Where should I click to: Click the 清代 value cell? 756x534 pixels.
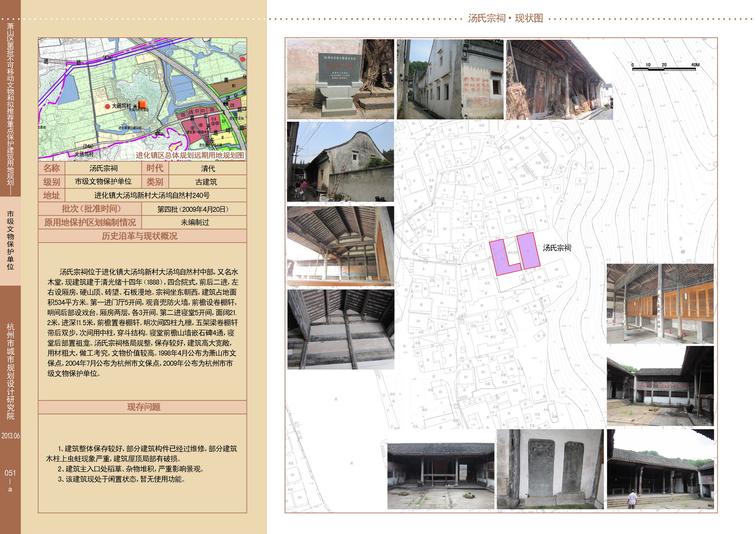[208, 168]
